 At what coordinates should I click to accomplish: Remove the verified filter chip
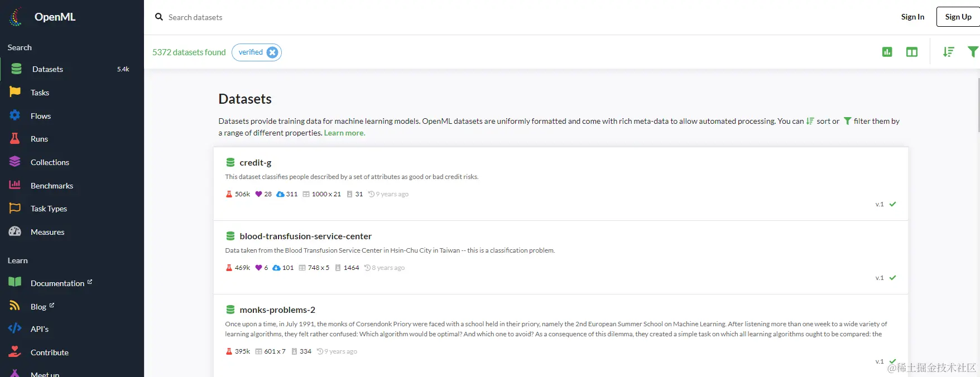click(x=272, y=52)
